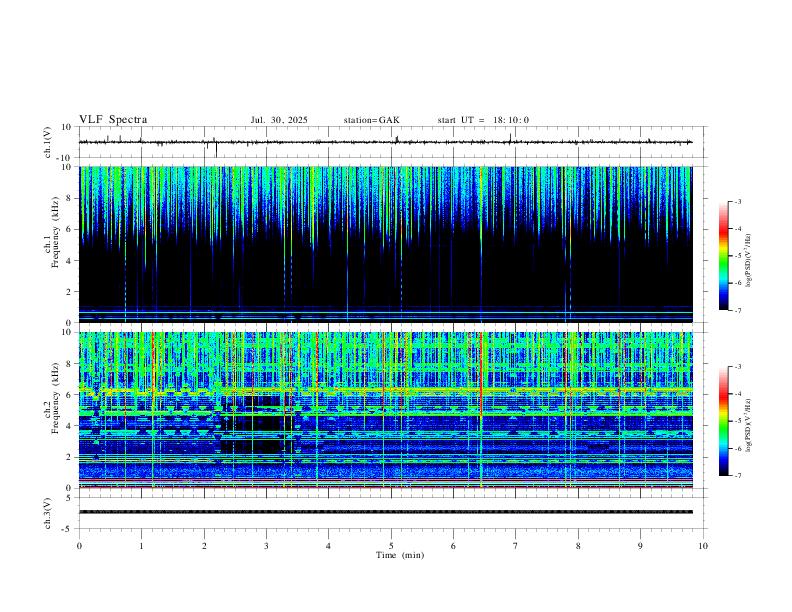Click the '-3' label on ch.1 color bar
Viewport: 792px width, 612px height.
click(x=737, y=201)
